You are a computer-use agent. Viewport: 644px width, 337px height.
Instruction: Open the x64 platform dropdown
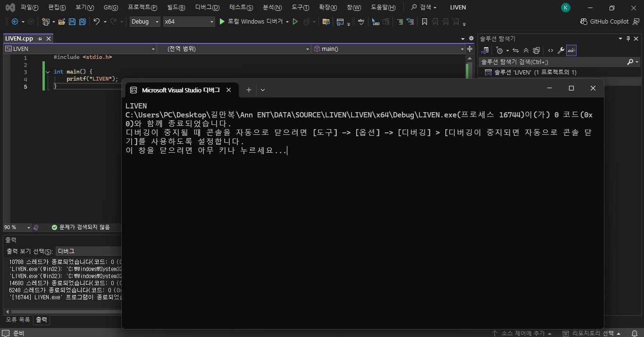(189, 22)
